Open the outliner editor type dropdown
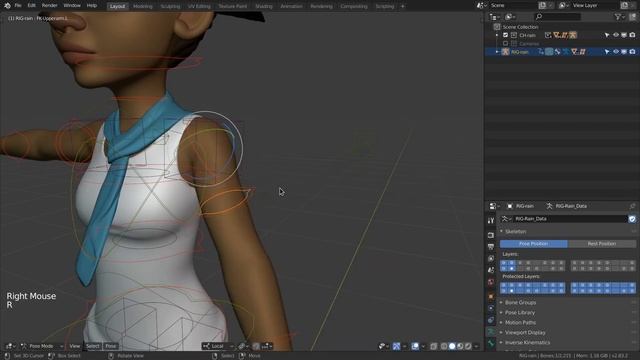Screen dimensions: 640x360 point(494,17)
